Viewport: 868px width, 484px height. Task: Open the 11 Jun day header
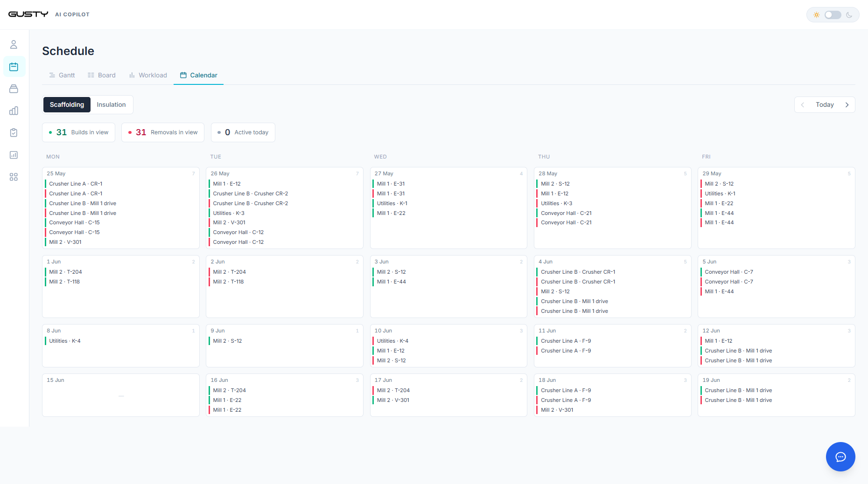pyautogui.click(x=547, y=331)
